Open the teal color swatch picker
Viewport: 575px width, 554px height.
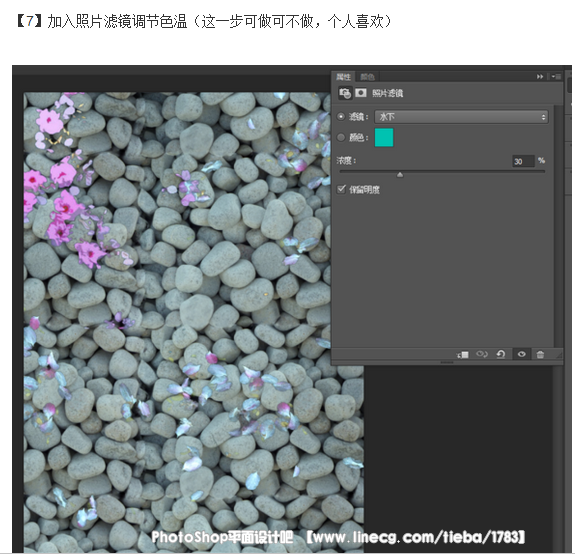pos(384,137)
